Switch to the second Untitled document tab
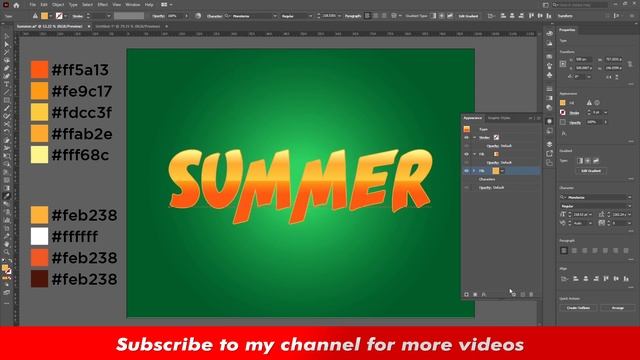The image size is (640, 360). point(128,27)
